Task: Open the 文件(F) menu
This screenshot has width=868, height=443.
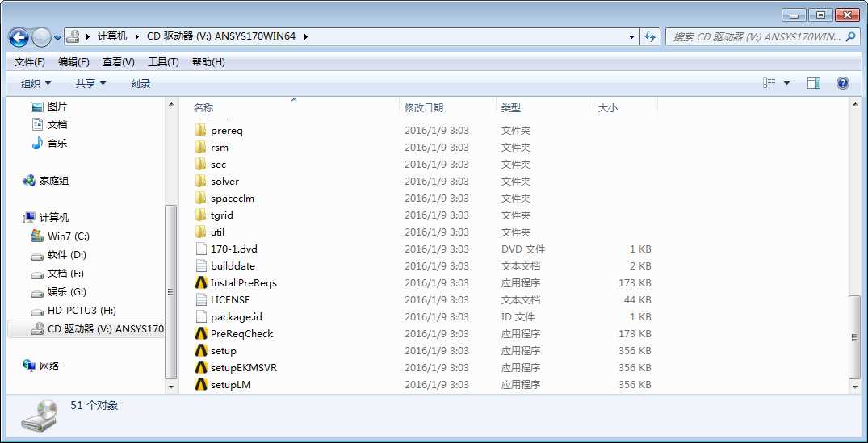Action: coord(29,62)
